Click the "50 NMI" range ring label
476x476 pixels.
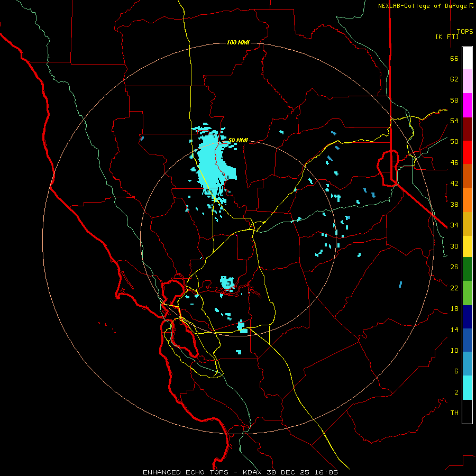tap(238, 140)
